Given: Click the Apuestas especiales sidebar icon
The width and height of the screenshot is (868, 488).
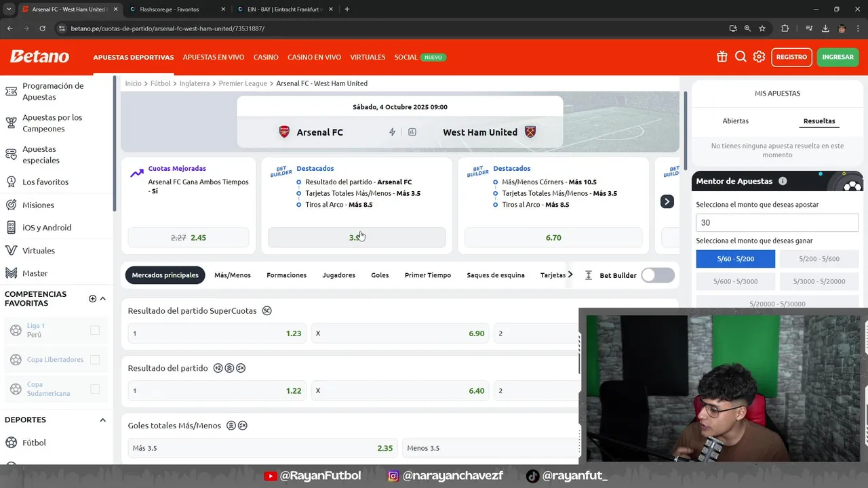Looking at the screenshot, I should click(11, 155).
